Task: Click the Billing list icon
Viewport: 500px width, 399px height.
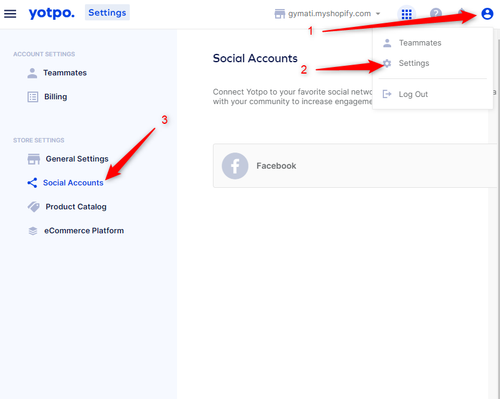Action: (x=33, y=97)
